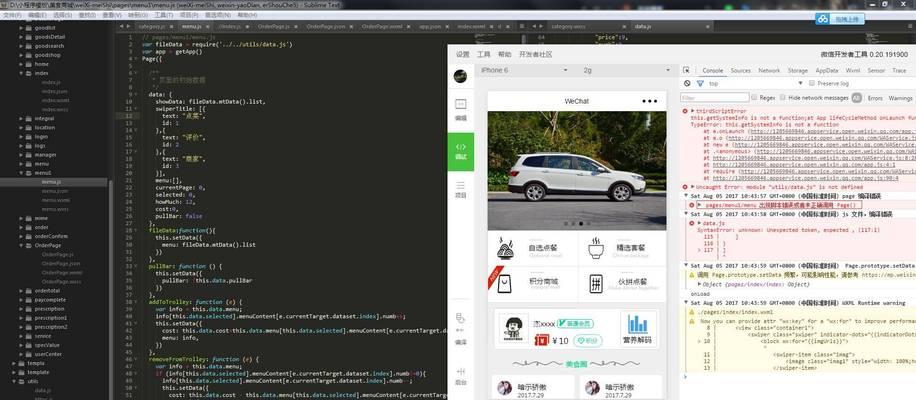The image size is (916, 400).
Task: Toggle the console filter funnel icon
Action: [700, 84]
